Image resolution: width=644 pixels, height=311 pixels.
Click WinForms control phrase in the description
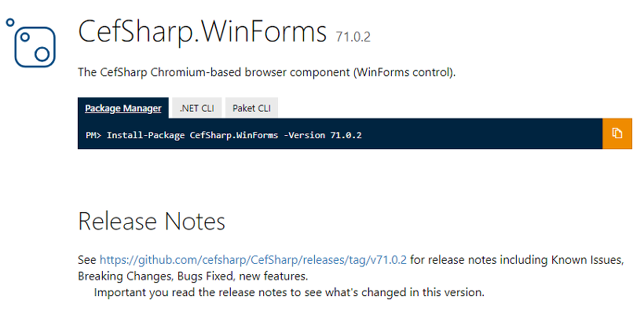click(404, 73)
